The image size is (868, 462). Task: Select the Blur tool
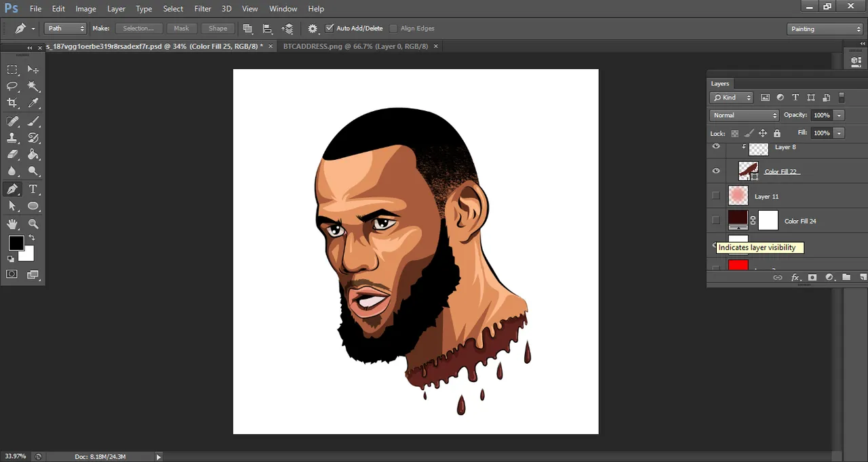coord(12,171)
